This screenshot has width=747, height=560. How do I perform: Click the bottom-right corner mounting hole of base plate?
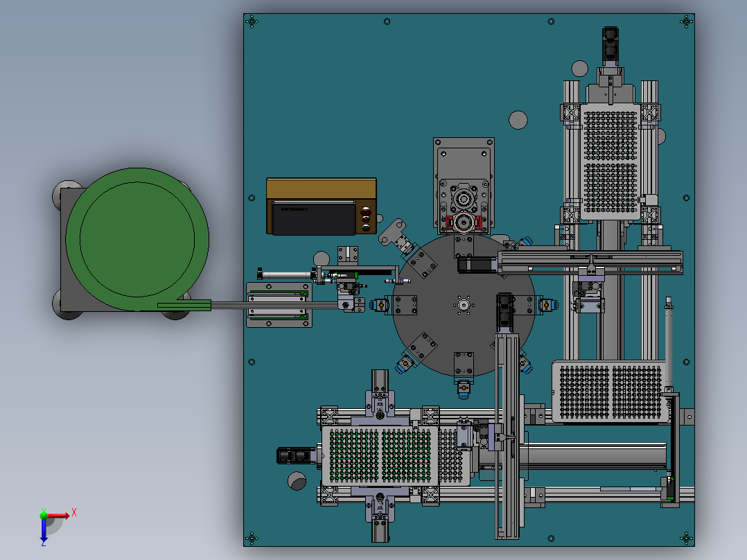(686, 539)
